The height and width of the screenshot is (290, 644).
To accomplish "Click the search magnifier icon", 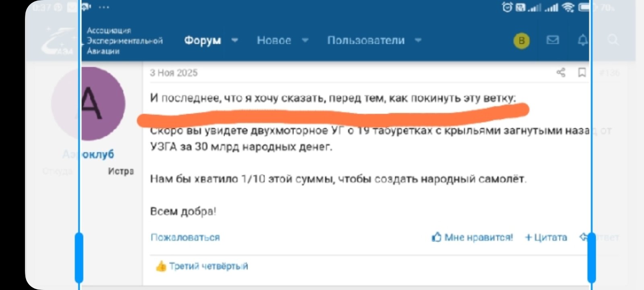I will [x=613, y=40].
